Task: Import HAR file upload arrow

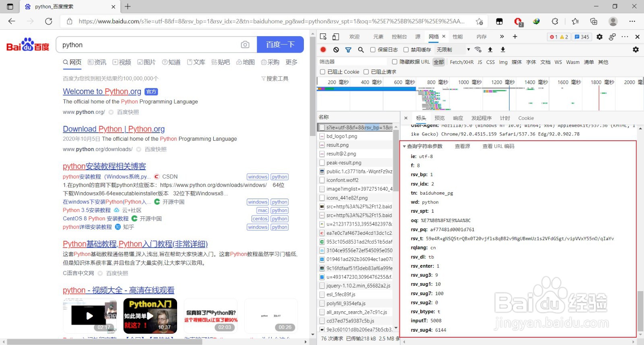Action: pyautogui.click(x=490, y=49)
